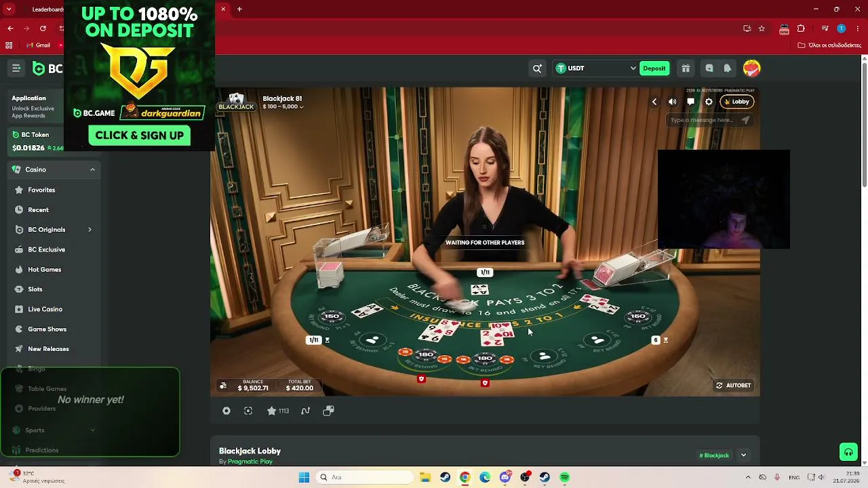Viewport: 868px width, 488px height.
Task: Enable the Autobet option
Action: point(733,386)
